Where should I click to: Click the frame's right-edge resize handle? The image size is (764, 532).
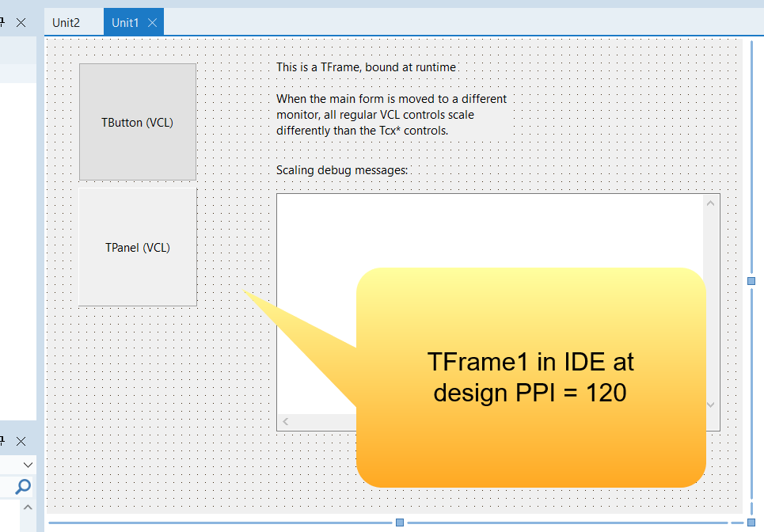(751, 280)
